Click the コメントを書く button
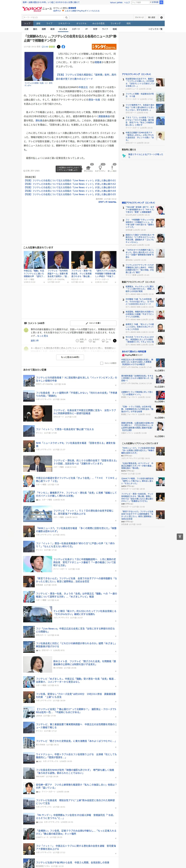The width and height of the screenshot is (186, 868). (93, 323)
